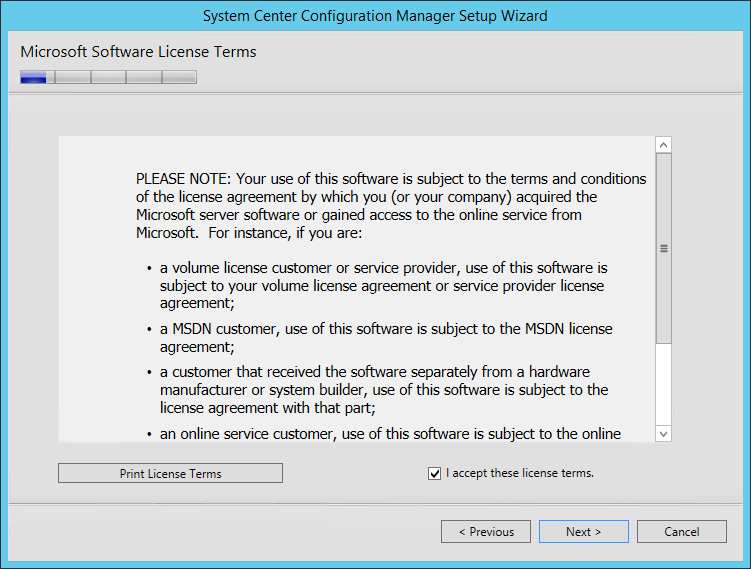Click the heading Microsoft Software License Terms

pyautogui.click(x=138, y=52)
